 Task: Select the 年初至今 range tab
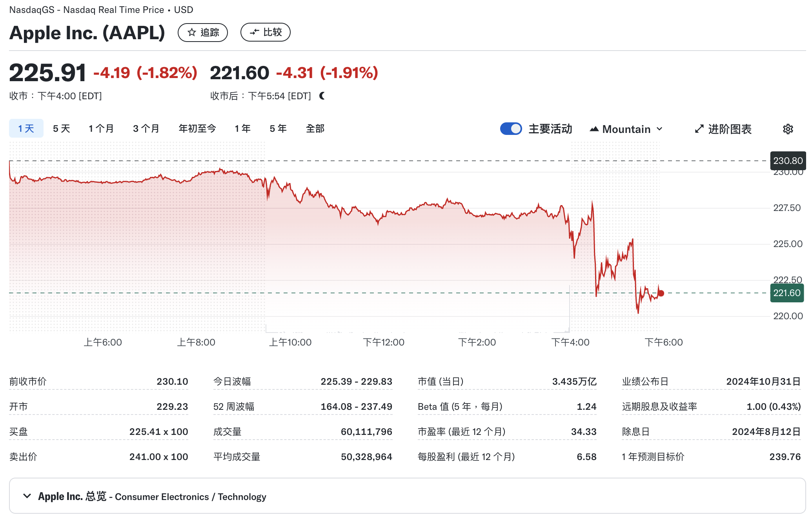point(197,129)
